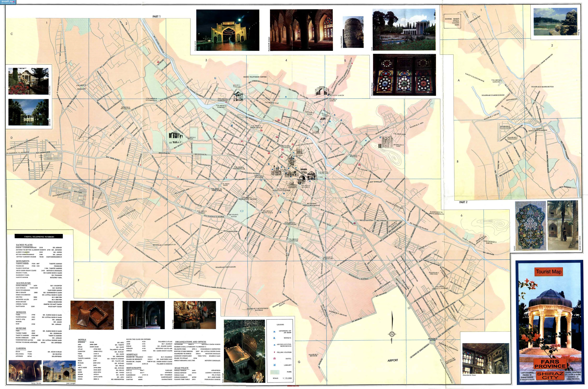Click the 'MAUSOLEUMS' heading

[23, 283]
